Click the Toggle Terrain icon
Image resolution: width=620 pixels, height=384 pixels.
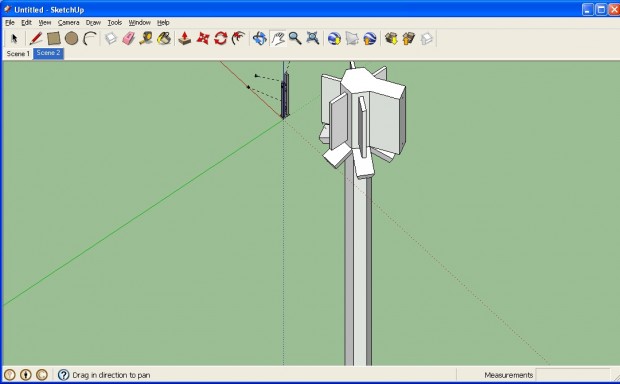(x=352, y=38)
